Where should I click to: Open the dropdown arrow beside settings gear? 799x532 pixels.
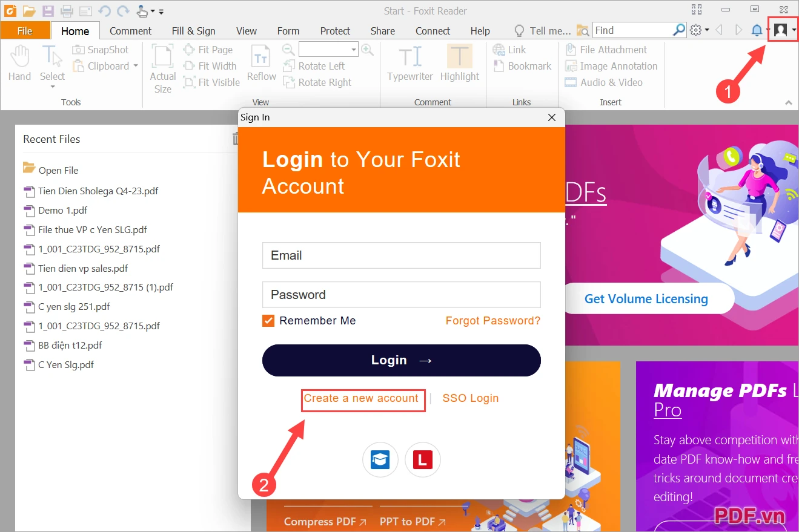point(707,30)
